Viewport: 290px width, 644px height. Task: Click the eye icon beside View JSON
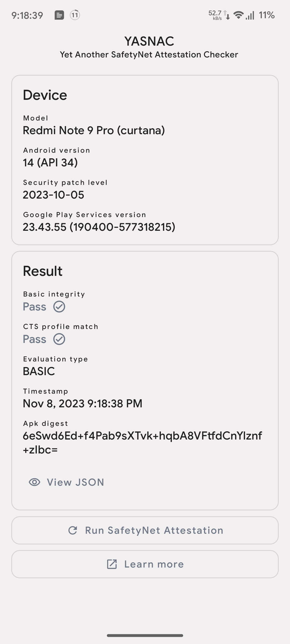coord(34,482)
